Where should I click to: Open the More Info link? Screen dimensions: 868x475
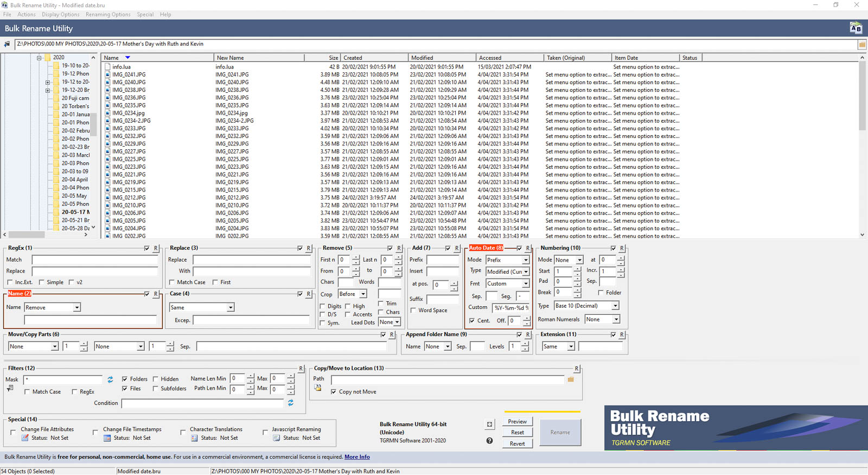click(x=357, y=457)
